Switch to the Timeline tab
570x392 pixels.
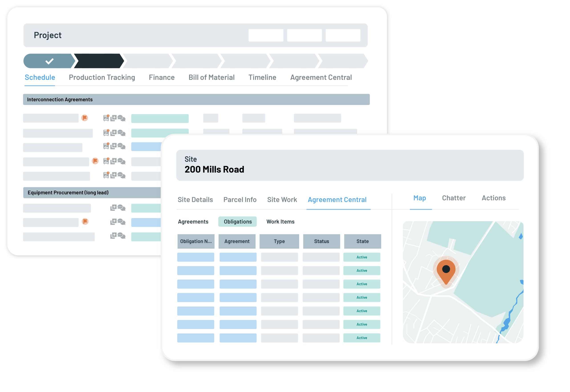[x=263, y=77]
